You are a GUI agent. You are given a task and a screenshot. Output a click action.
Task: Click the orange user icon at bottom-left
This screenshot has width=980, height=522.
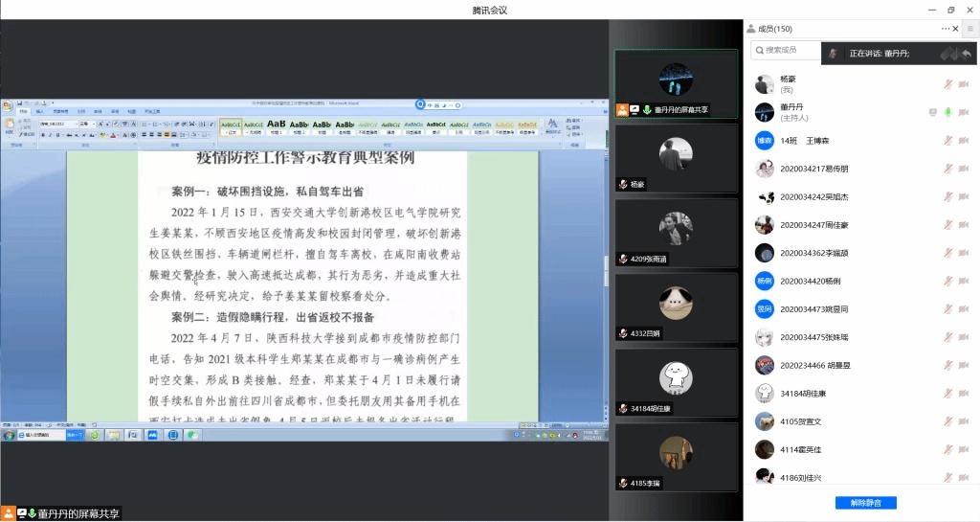8,513
